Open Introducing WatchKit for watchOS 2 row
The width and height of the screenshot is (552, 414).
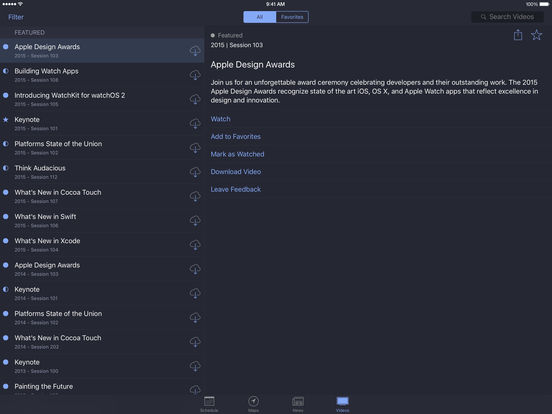[102, 99]
